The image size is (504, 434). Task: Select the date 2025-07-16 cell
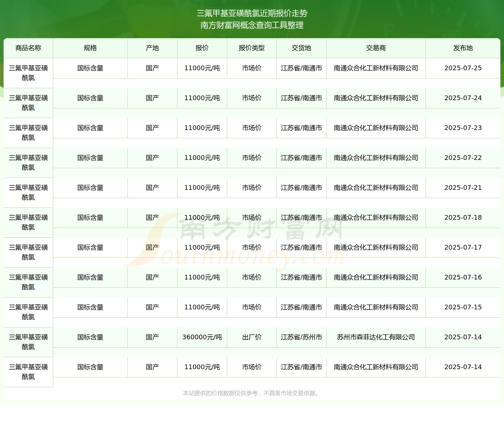463,277
